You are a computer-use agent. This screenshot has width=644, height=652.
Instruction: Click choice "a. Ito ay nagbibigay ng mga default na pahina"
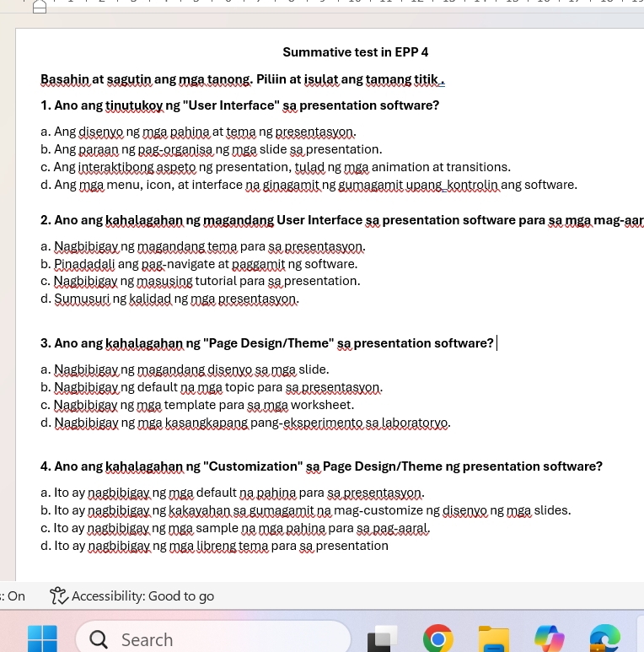tap(233, 493)
